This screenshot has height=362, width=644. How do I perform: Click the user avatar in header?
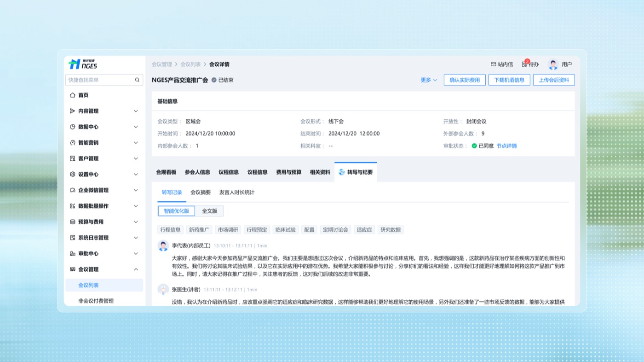pos(553,64)
